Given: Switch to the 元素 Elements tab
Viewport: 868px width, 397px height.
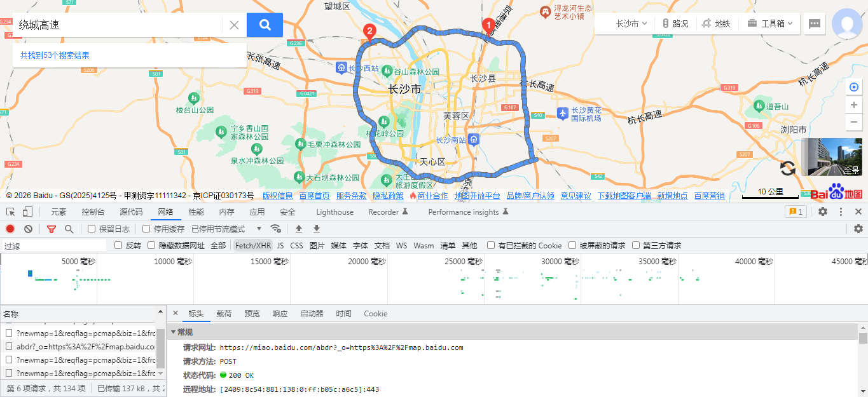Looking at the screenshot, I should (59, 212).
